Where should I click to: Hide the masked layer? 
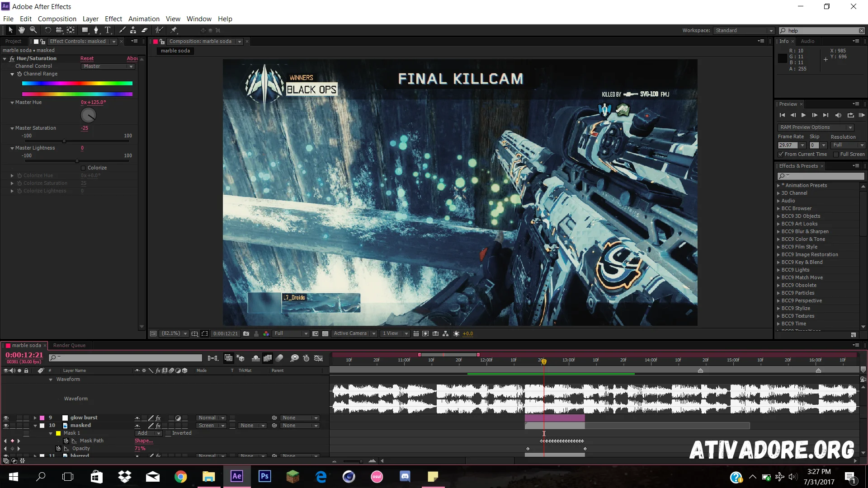(6, 426)
